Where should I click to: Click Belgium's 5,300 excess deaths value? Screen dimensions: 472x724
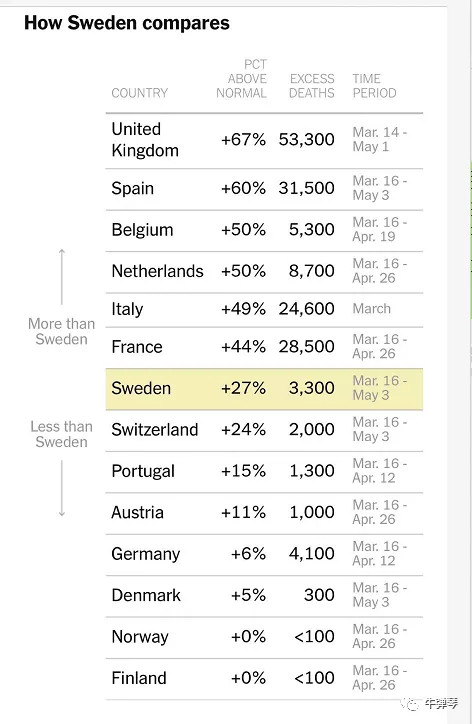tap(312, 229)
